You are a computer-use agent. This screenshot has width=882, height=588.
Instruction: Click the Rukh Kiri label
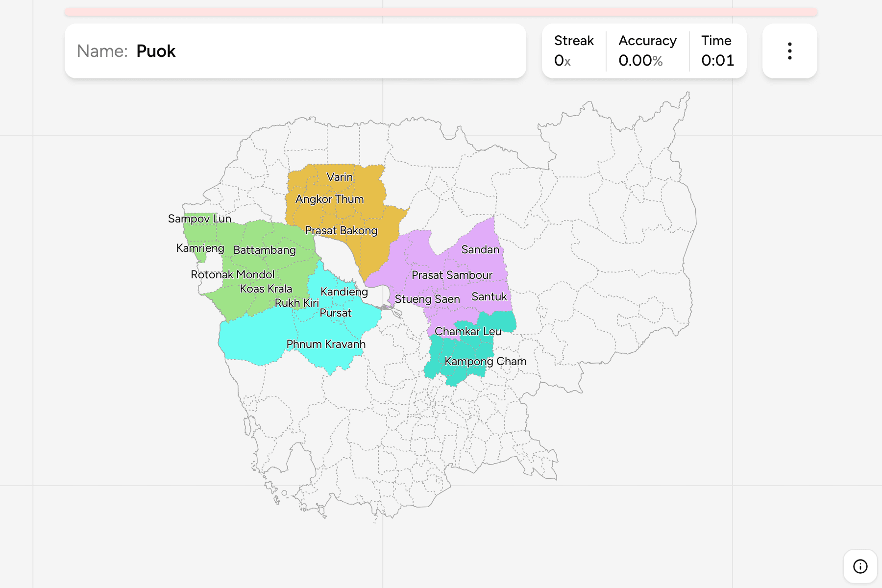point(296,303)
